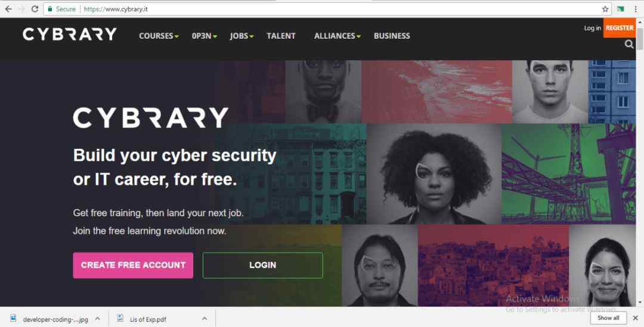Open the BUSINESS menu item
Screen dimensions: 644x327
pos(392,36)
